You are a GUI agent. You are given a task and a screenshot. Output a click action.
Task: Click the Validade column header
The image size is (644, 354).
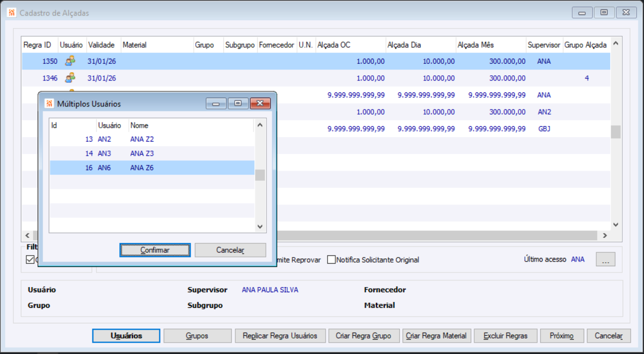pyautogui.click(x=103, y=45)
